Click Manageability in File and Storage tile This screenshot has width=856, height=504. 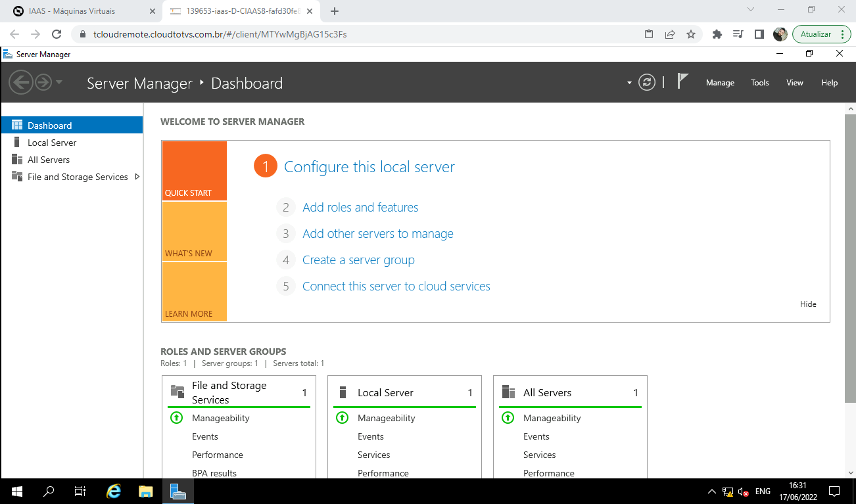tap(221, 418)
